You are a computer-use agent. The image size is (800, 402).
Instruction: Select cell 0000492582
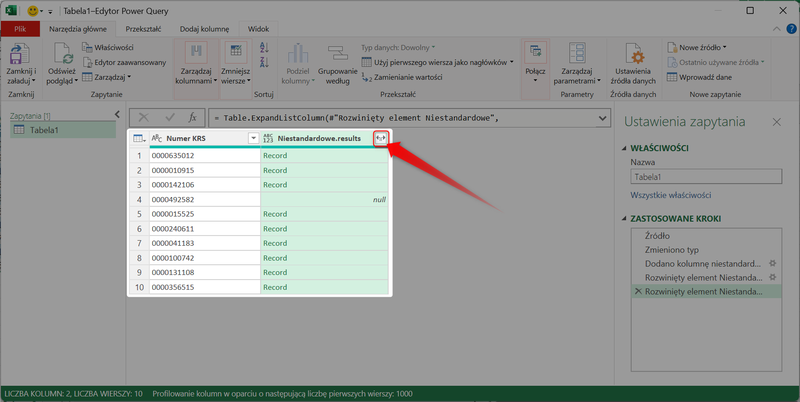point(205,199)
